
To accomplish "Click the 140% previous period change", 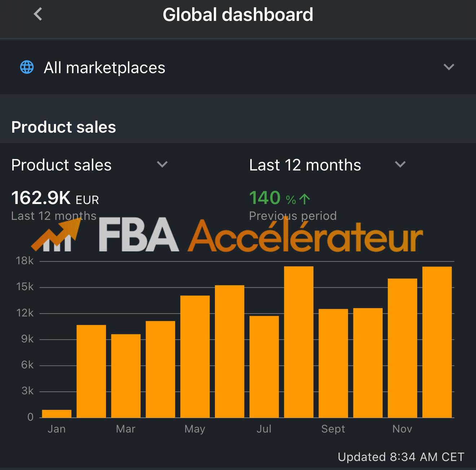I will tap(279, 198).
